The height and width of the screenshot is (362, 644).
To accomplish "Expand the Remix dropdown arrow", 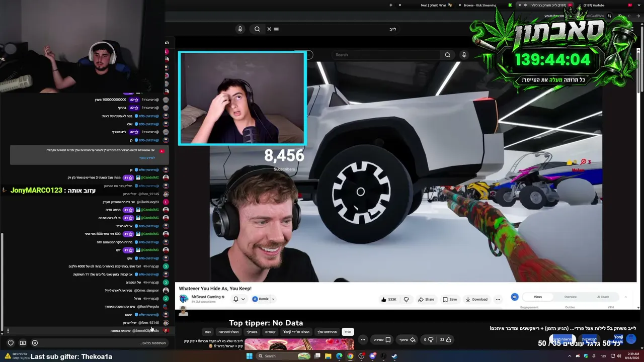I will click(x=273, y=299).
